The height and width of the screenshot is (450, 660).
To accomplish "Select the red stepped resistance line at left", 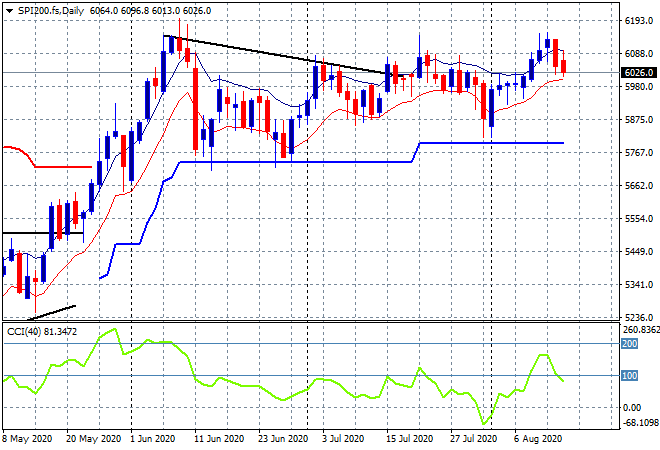I will [63, 167].
